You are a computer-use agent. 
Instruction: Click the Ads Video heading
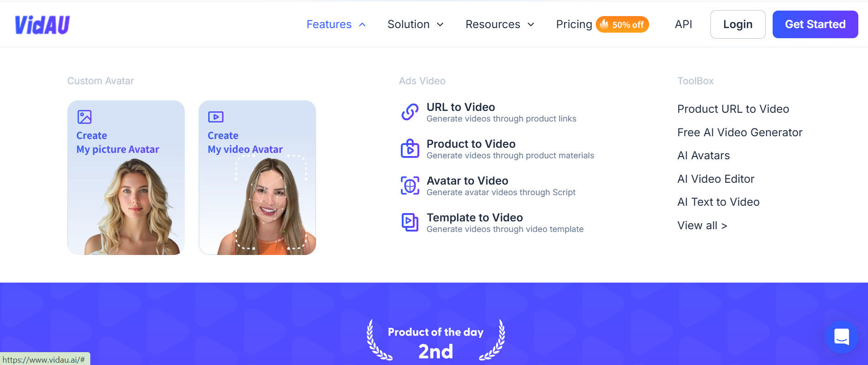[x=422, y=81]
